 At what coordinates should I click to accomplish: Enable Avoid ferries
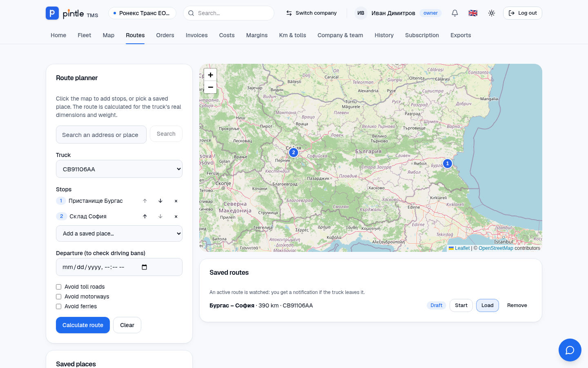pyautogui.click(x=59, y=307)
